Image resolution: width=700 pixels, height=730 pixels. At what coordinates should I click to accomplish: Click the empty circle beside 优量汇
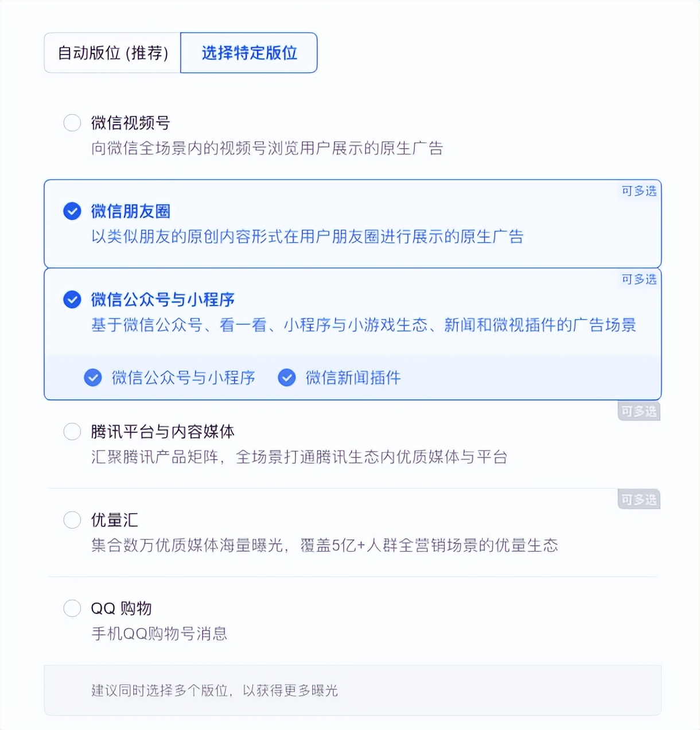(72, 520)
